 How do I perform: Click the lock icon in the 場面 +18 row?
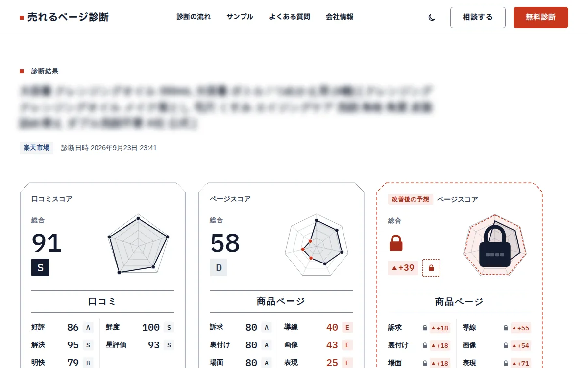point(425,363)
